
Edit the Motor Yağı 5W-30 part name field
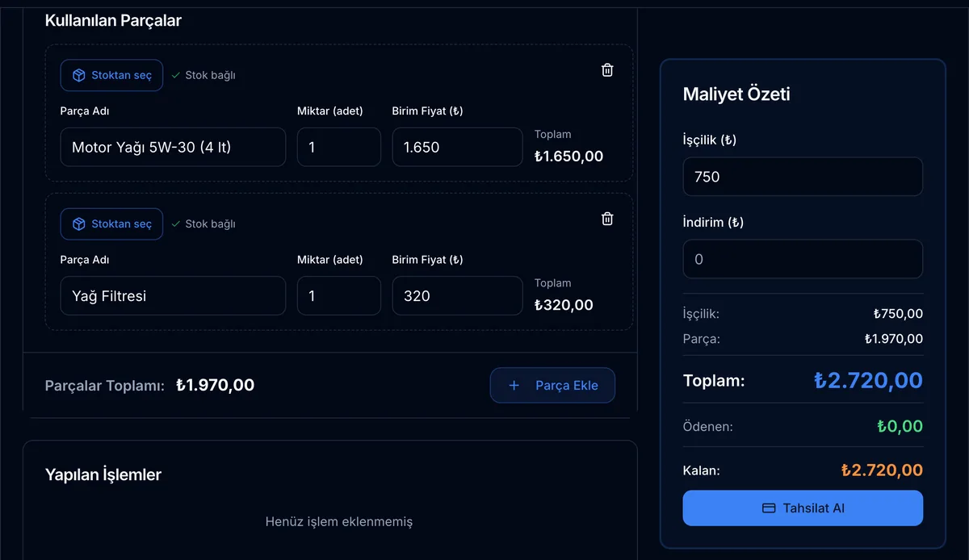173,147
